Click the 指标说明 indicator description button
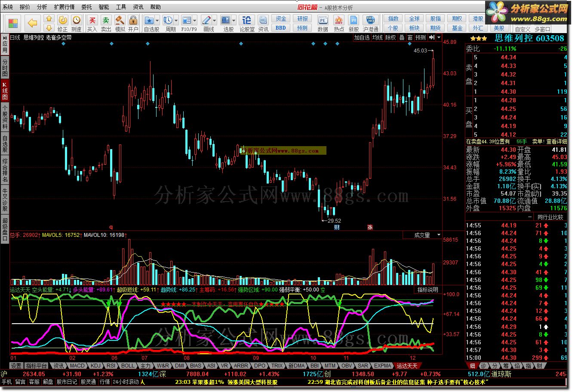The width and height of the screenshot is (572, 392). point(427,289)
